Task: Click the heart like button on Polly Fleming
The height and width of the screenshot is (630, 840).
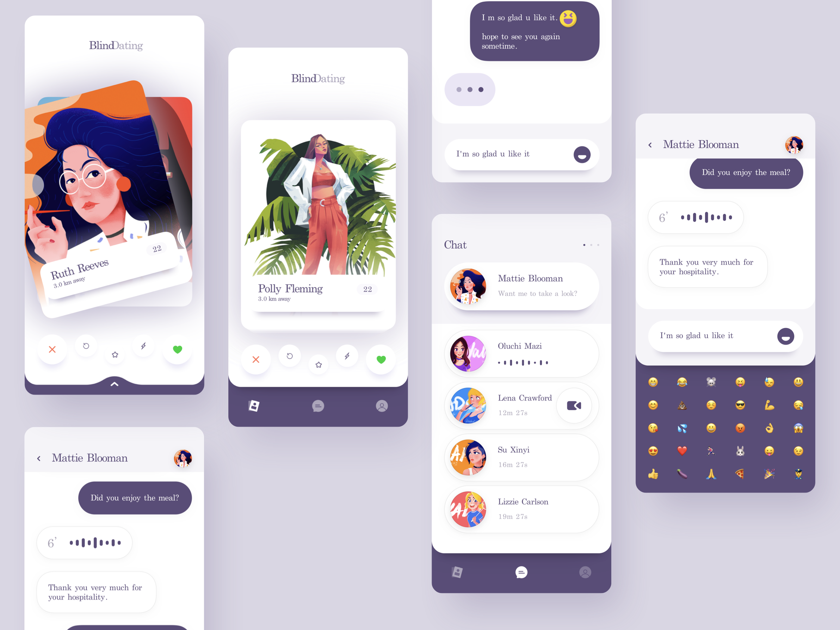Action: [x=382, y=359]
